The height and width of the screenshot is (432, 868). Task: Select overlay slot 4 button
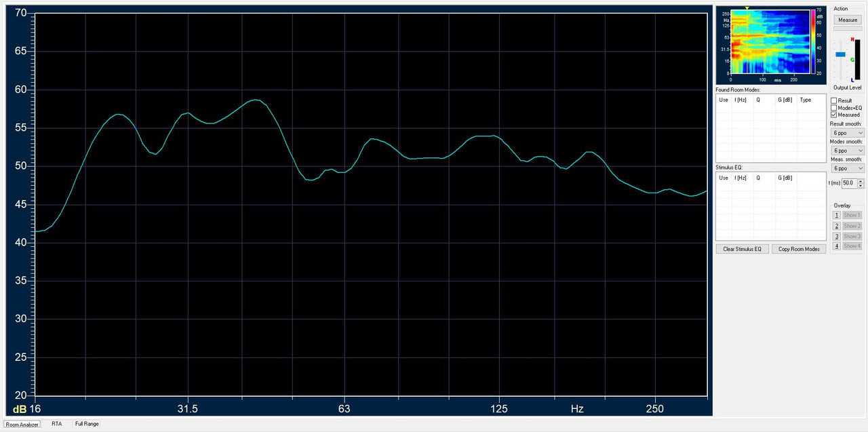[837, 246]
